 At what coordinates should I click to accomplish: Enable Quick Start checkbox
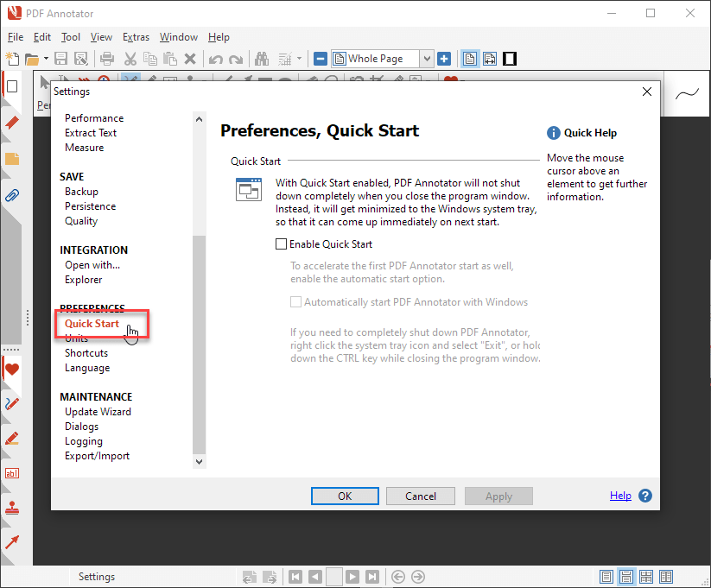[281, 244]
